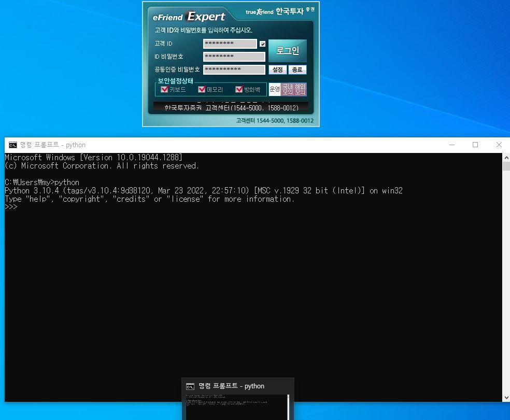Click the '(c) Microsoft Corporation. All rights reserved.' line

pos(102,166)
